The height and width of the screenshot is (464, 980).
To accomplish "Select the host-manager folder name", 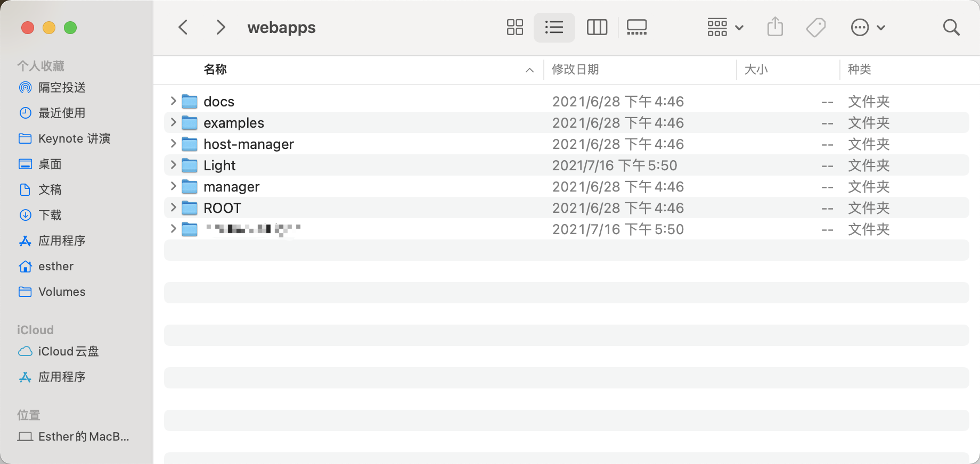I will pyautogui.click(x=249, y=144).
